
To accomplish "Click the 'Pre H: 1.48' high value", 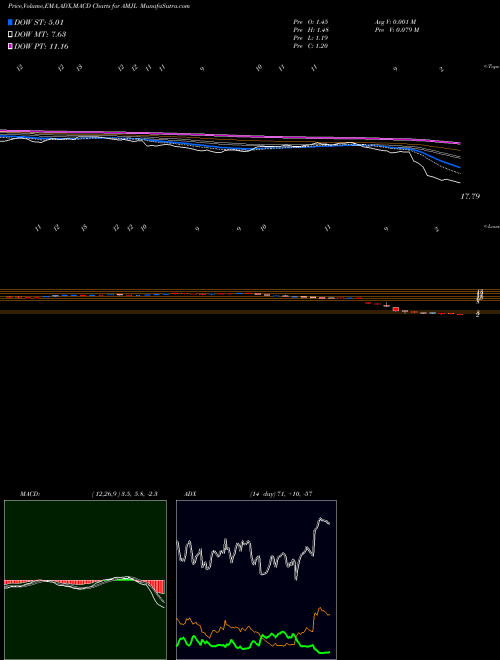I will point(311,30).
